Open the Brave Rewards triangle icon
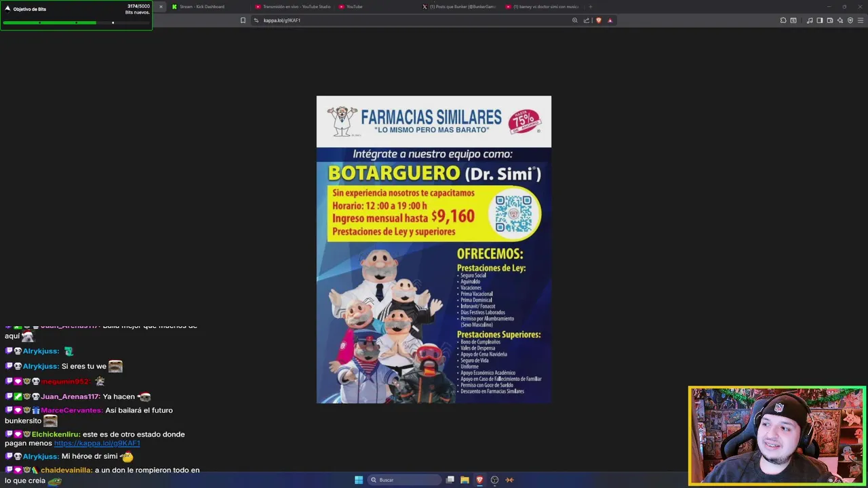 (610, 20)
